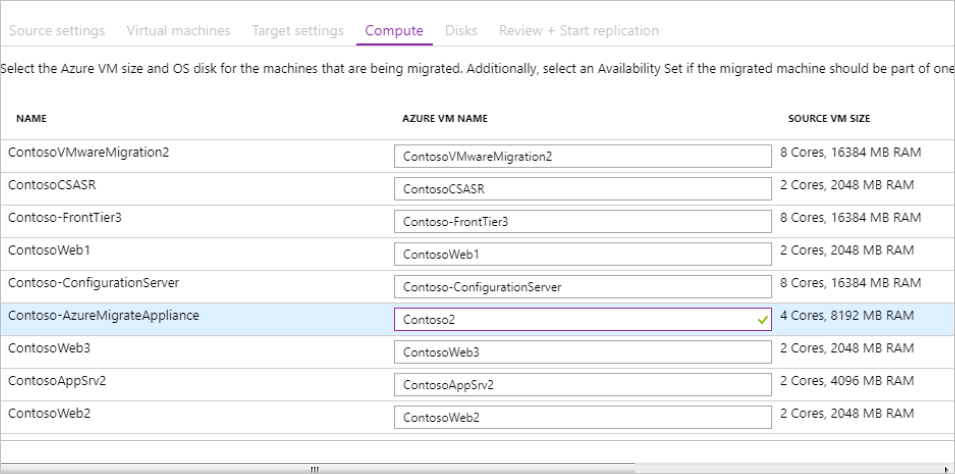Select the Compute tab
Viewport: 955px width, 474px height.
(394, 30)
